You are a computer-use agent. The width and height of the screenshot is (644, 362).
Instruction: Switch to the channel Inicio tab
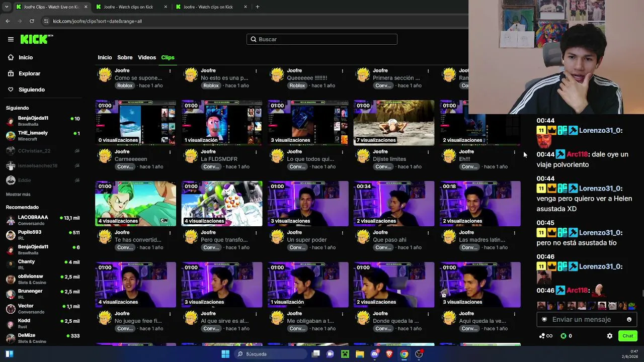(105, 57)
